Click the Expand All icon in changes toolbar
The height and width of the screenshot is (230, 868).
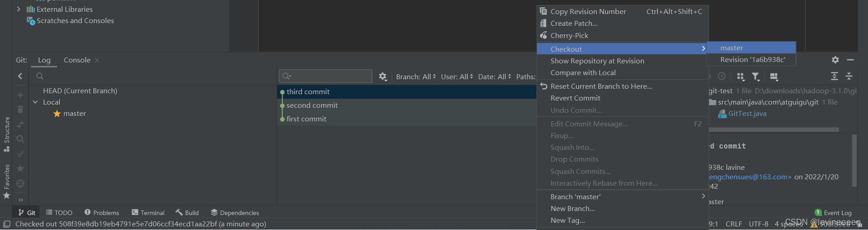(834, 76)
